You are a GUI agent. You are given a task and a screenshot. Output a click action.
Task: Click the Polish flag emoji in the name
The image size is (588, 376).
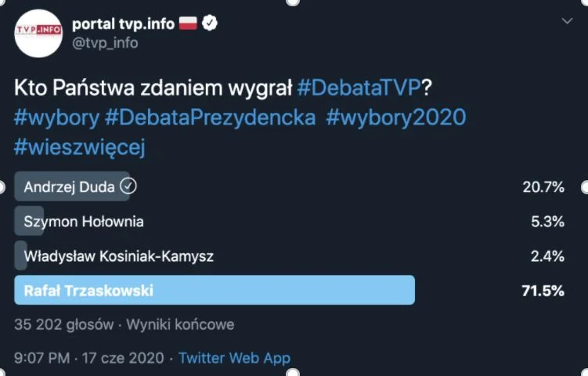point(188,23)
